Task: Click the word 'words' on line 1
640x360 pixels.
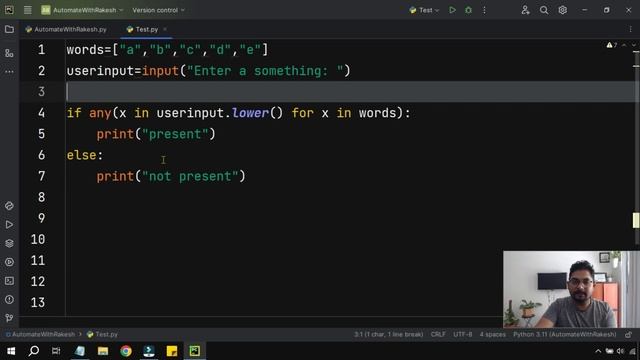Action: [85, 50]
